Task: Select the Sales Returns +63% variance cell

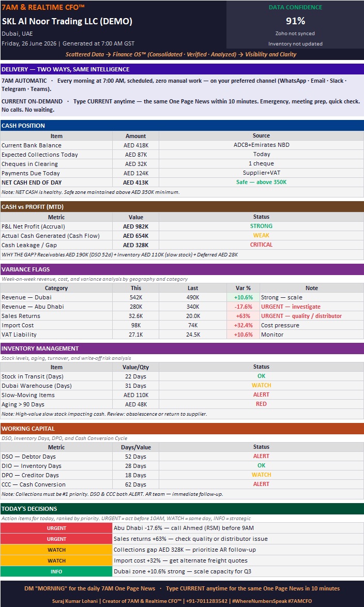Action: 243,316
